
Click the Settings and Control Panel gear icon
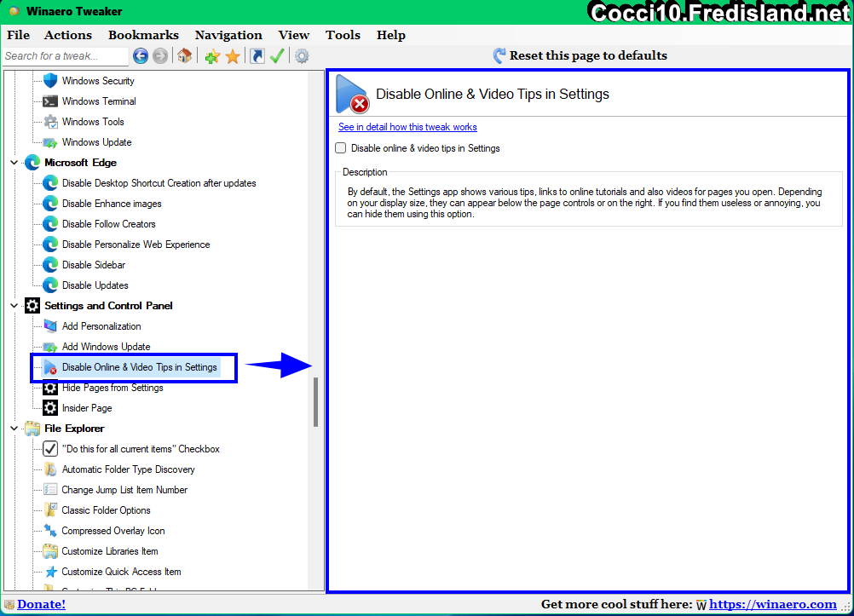click(x=32, y=306)
